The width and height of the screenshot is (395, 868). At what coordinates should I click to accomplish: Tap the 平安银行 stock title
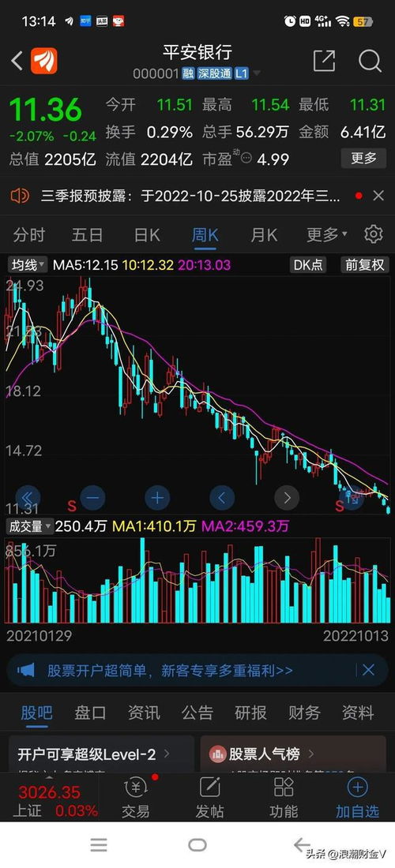click(197, 53)
